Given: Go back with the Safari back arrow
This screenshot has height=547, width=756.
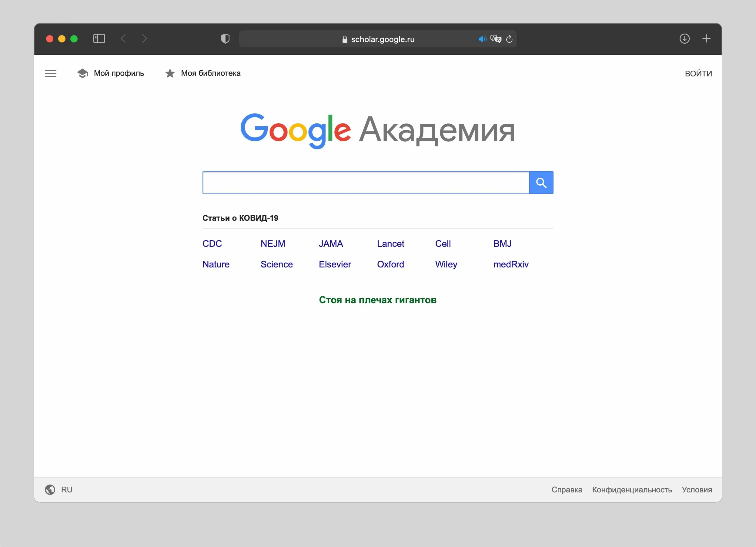Looking at the screenshot, I should (x=123, y=39).
